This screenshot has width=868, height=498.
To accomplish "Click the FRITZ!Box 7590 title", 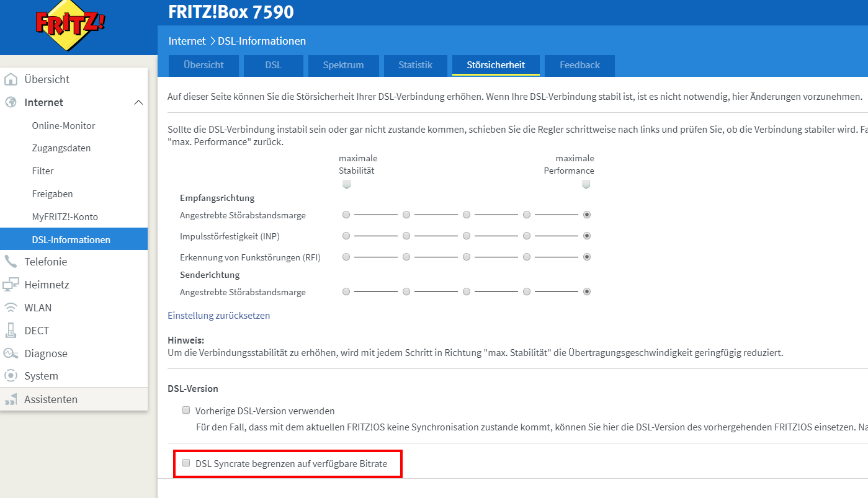I will [231, 12].
